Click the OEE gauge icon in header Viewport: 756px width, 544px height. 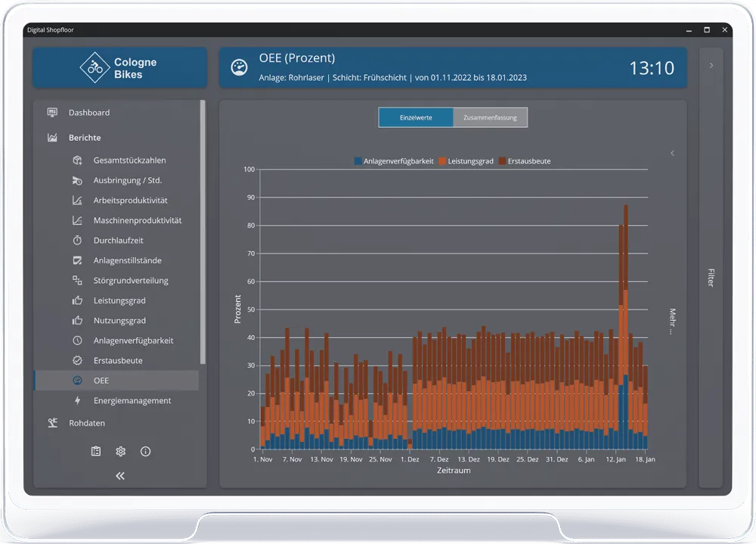239,67
